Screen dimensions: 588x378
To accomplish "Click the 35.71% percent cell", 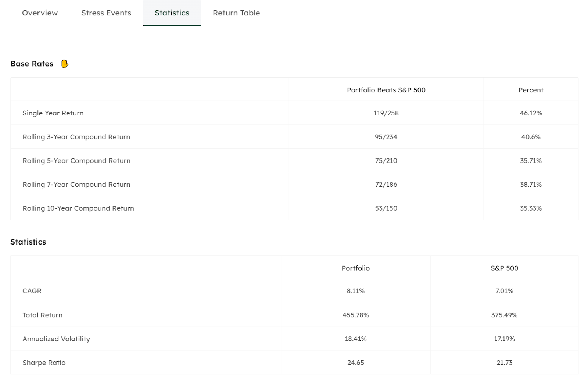I will (x=531, y=161).
